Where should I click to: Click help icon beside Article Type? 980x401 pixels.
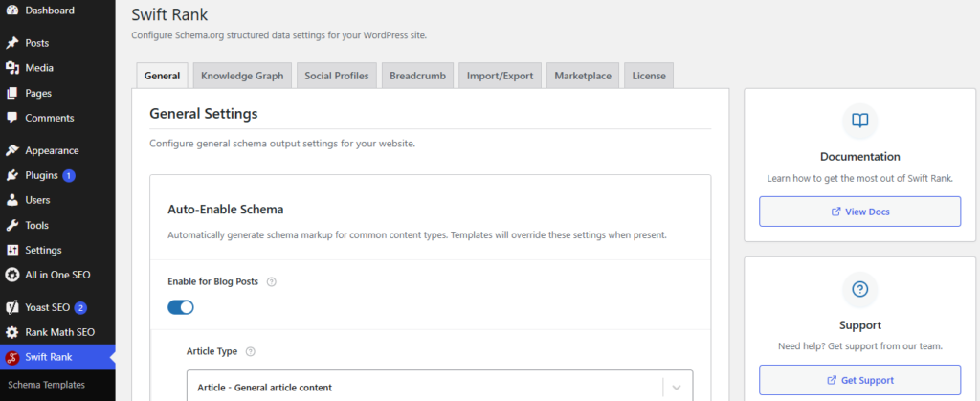tap(251, 351)
